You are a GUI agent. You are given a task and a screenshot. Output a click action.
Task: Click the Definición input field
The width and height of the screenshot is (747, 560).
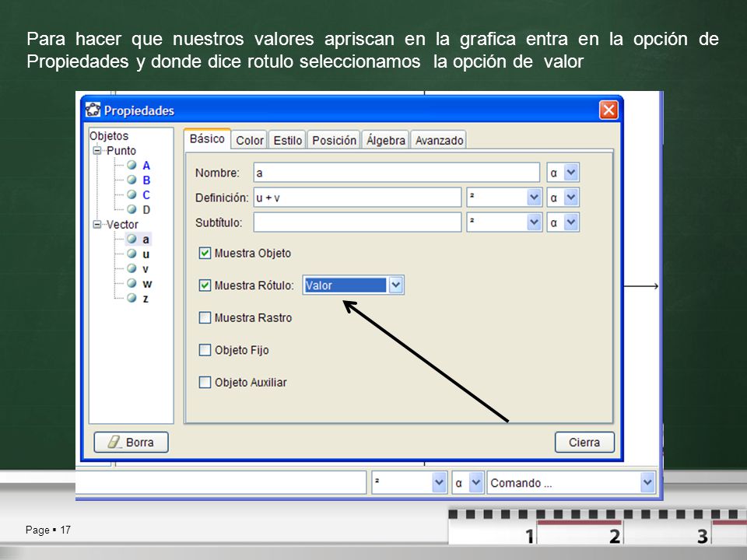click(x=357, y=197)
